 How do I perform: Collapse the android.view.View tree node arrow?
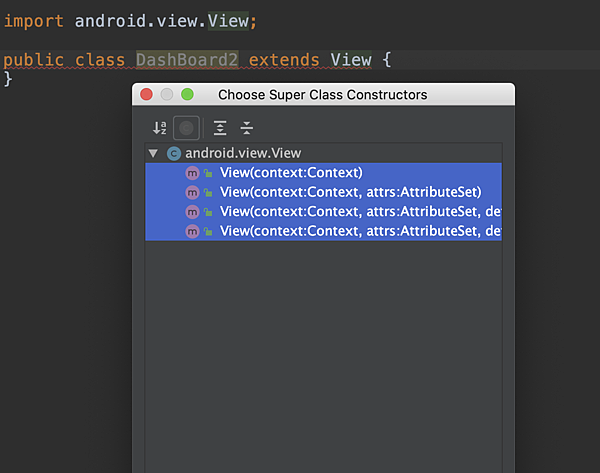click(x=153, y=153)
